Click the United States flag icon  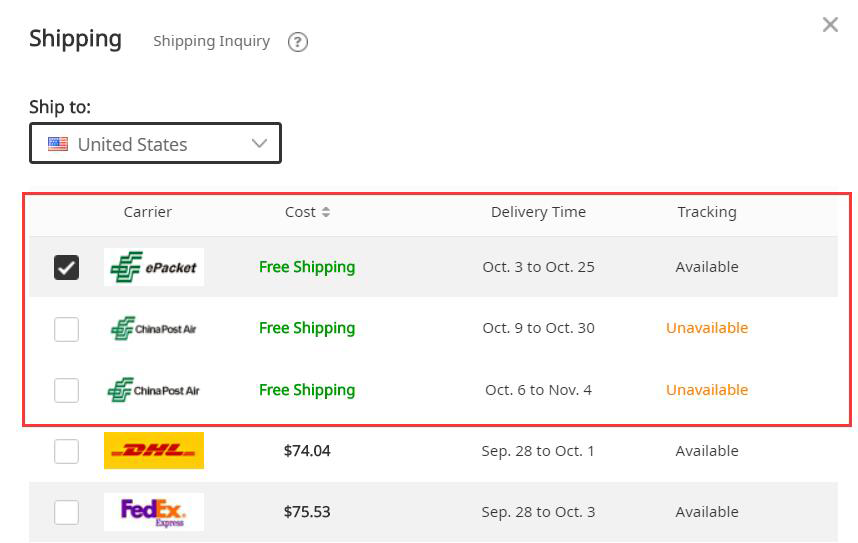pyautogui.click(x=58, y=144)
